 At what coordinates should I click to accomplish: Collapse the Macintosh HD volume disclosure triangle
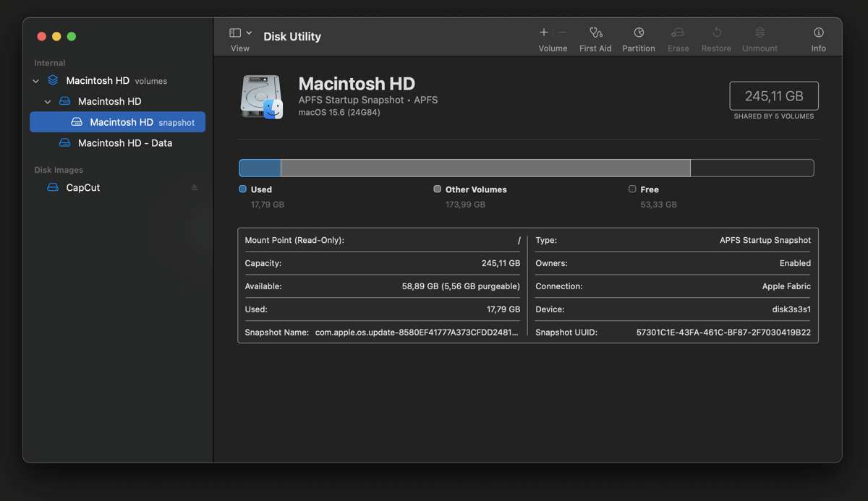coord(48,101)
